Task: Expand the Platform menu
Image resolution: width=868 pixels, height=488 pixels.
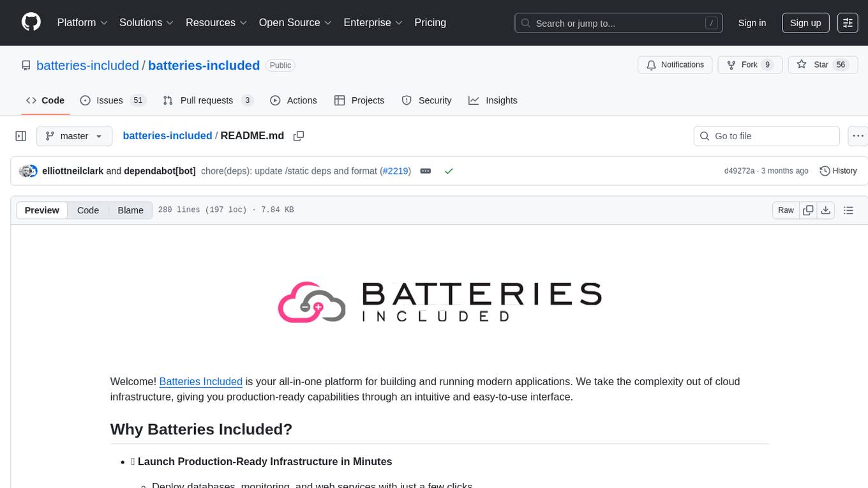Action: (x=82, y=22)
